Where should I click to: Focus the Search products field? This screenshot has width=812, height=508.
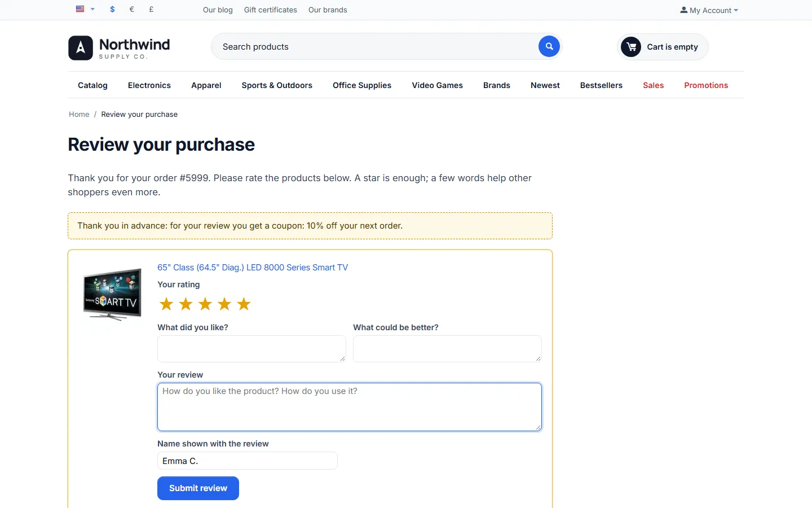[x=374, y=46]
